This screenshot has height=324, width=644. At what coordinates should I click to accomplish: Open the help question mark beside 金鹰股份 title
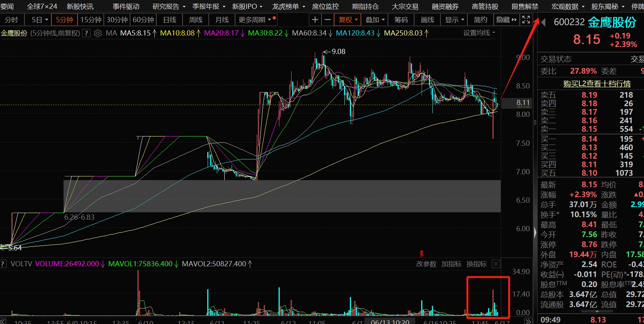(86, 33)
